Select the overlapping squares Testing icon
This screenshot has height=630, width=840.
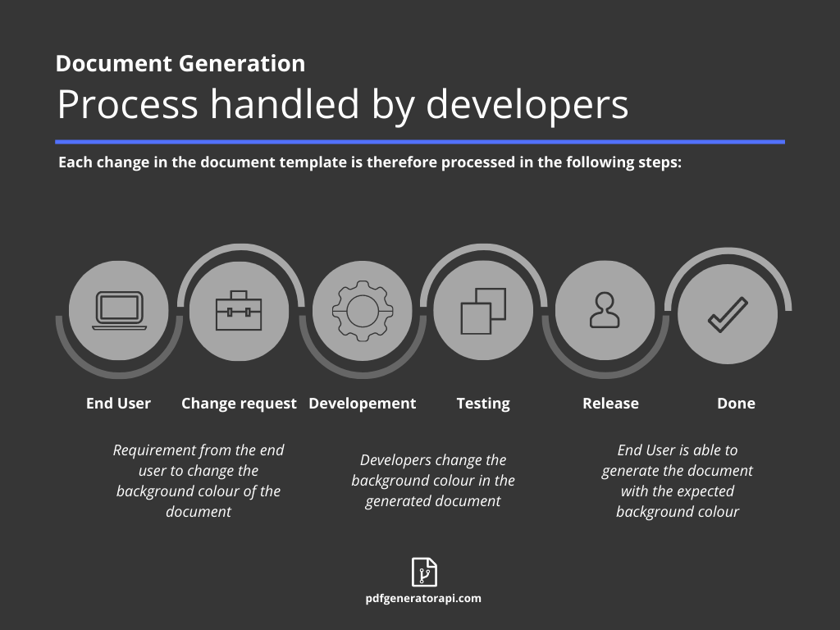483,310
